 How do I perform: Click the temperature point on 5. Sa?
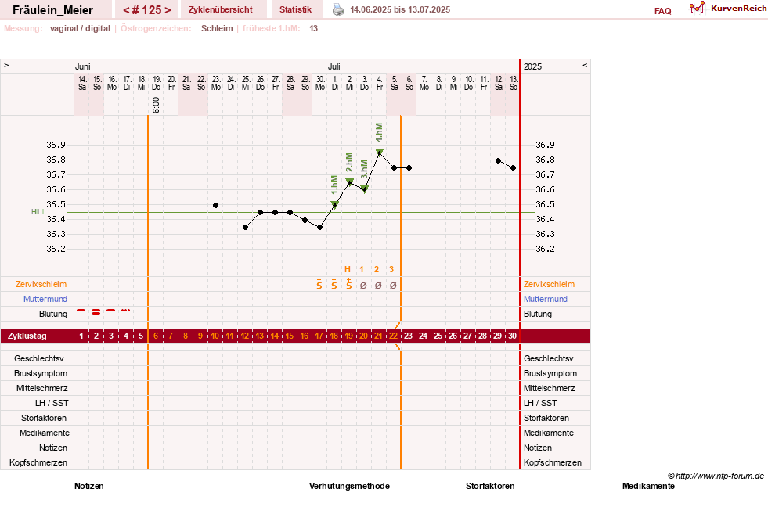coord(395,168)
